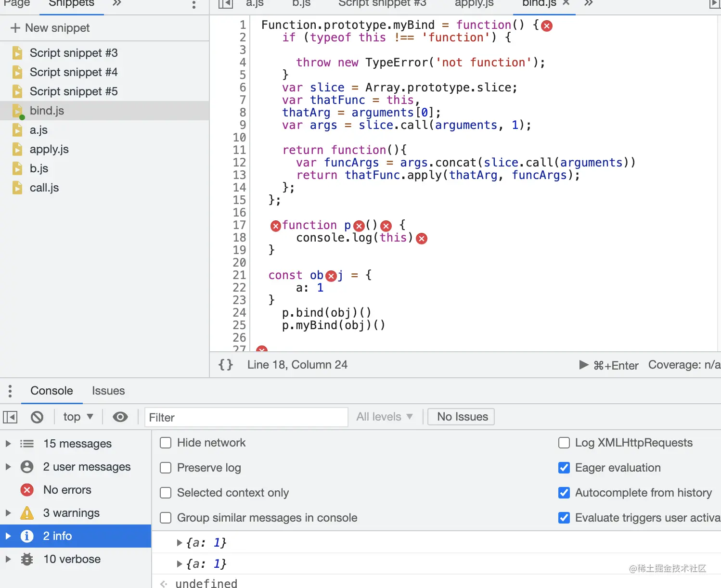721x588 pixels.
Task: Disable Autocomplete from history checkbox
Action: (x=564, y=493)
